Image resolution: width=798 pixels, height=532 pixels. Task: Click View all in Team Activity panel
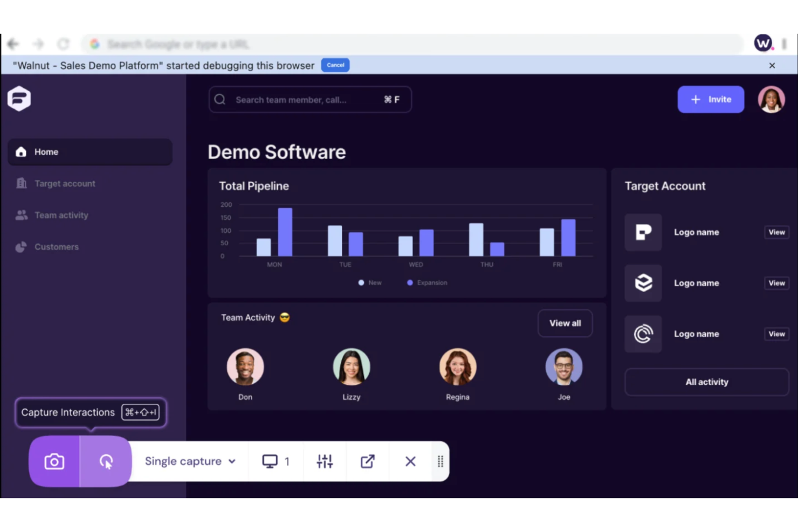coord(565,323)
